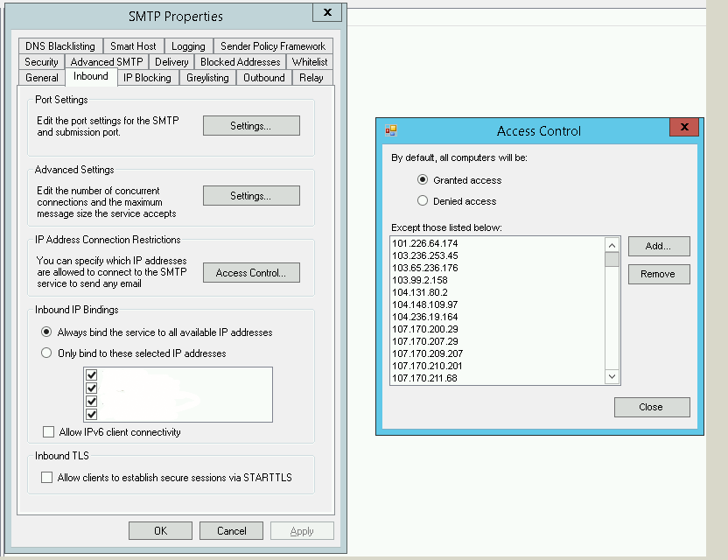728x560 pixels.
Task: Close the Access Control dialog with X
Action: (x=683, y=129)
